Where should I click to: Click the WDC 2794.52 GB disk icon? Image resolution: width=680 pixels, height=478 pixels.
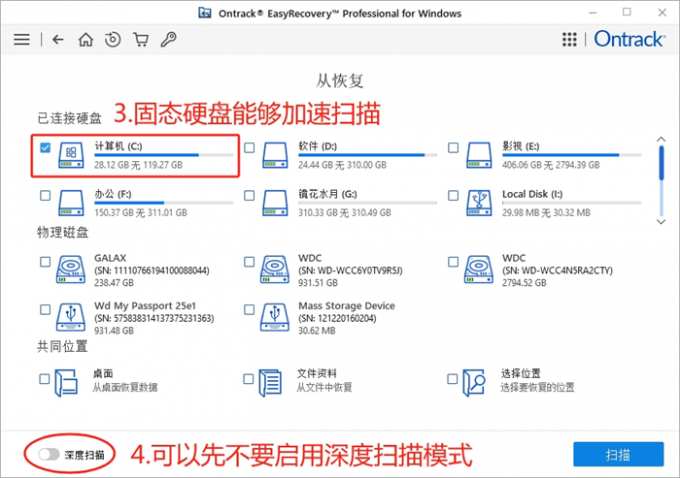(478, 269)
